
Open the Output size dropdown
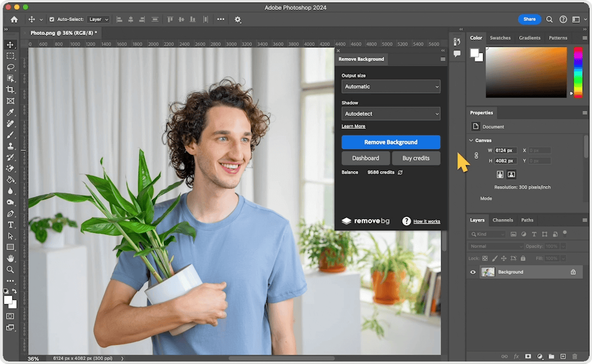click(x=391, y=86)
